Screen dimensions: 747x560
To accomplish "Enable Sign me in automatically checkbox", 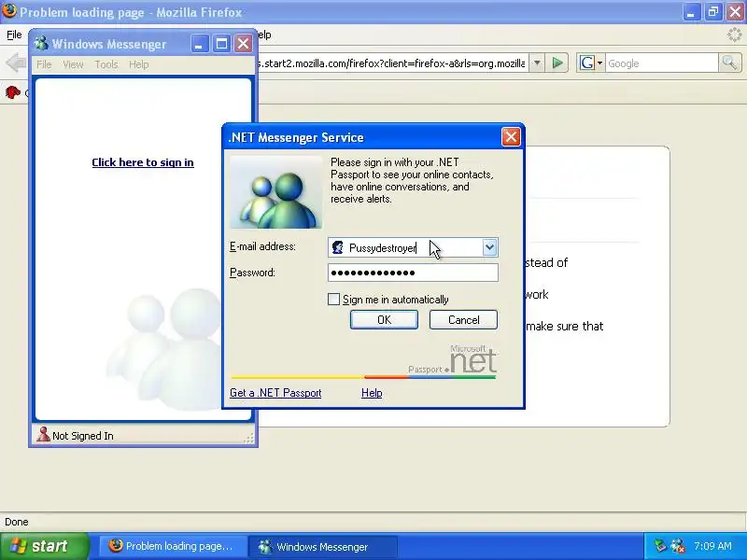I will [334, 299].
